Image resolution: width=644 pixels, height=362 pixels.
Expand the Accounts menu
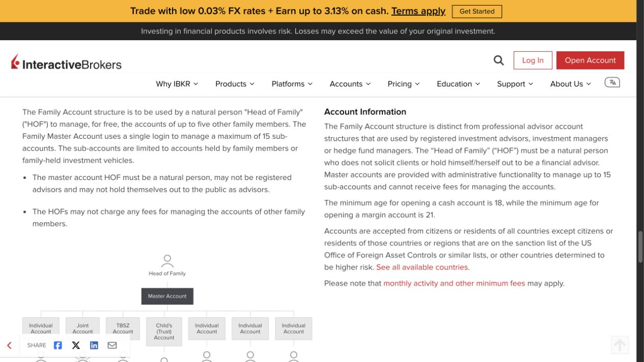coord(350,84)
